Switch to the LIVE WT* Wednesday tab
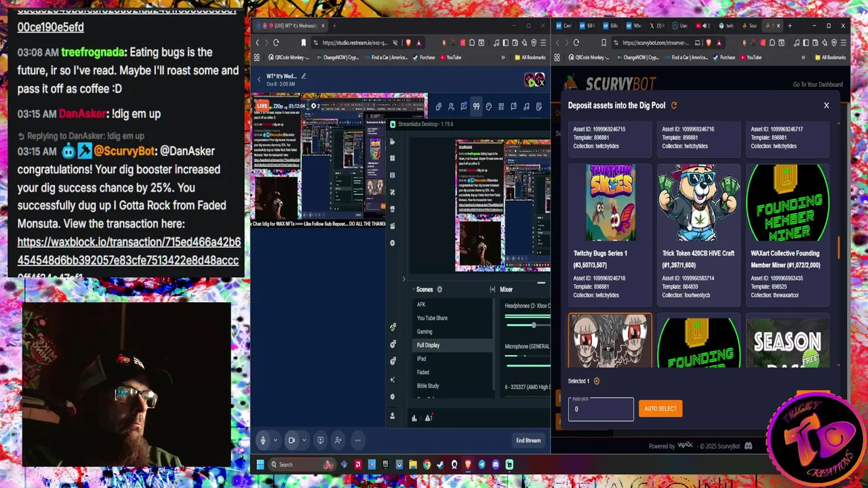Image resolution: width=868 pixels, height=488 pixels. (x=292, y=26)
